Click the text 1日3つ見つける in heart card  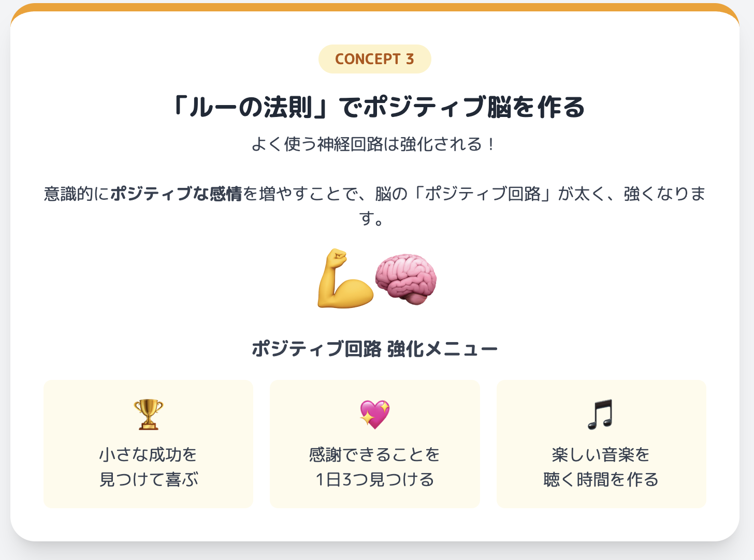(x=374, y=479)
